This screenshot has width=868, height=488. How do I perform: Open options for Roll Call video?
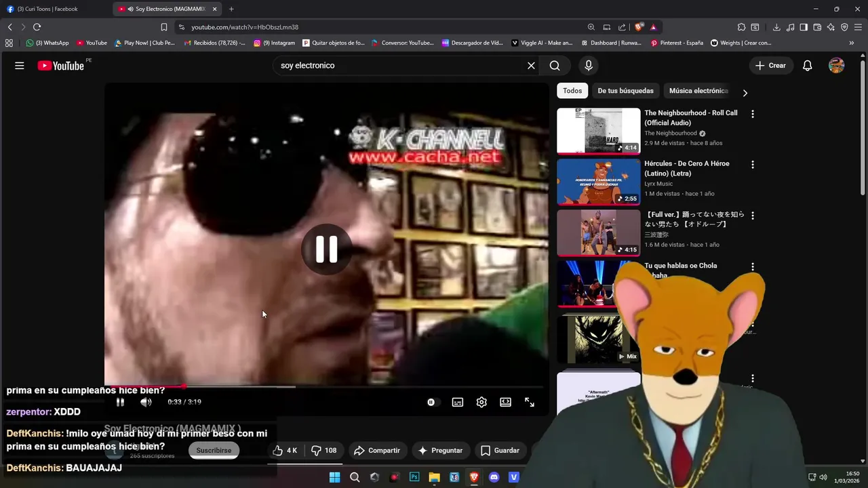[x=752, y=114]
